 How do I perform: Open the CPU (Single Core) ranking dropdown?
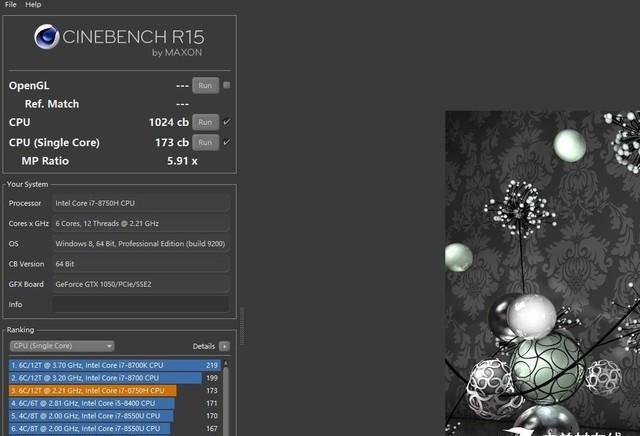point(61,346)
